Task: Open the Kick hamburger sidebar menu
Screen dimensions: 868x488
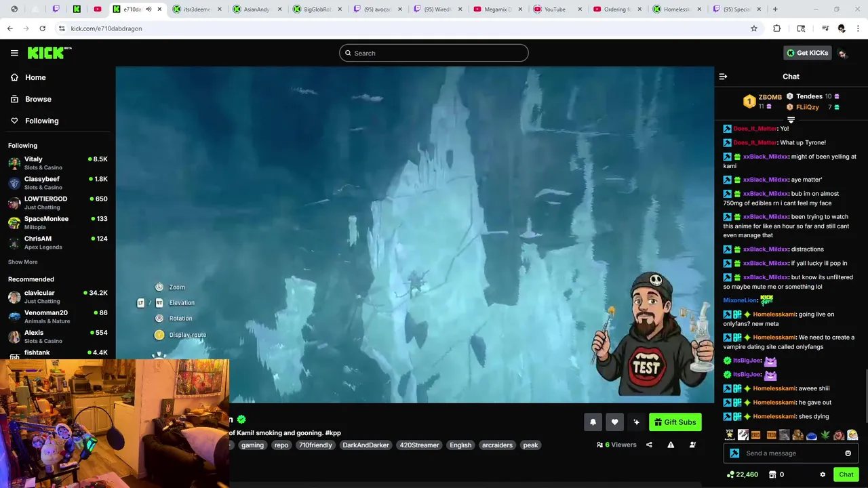Action: [x=14, y=53]
